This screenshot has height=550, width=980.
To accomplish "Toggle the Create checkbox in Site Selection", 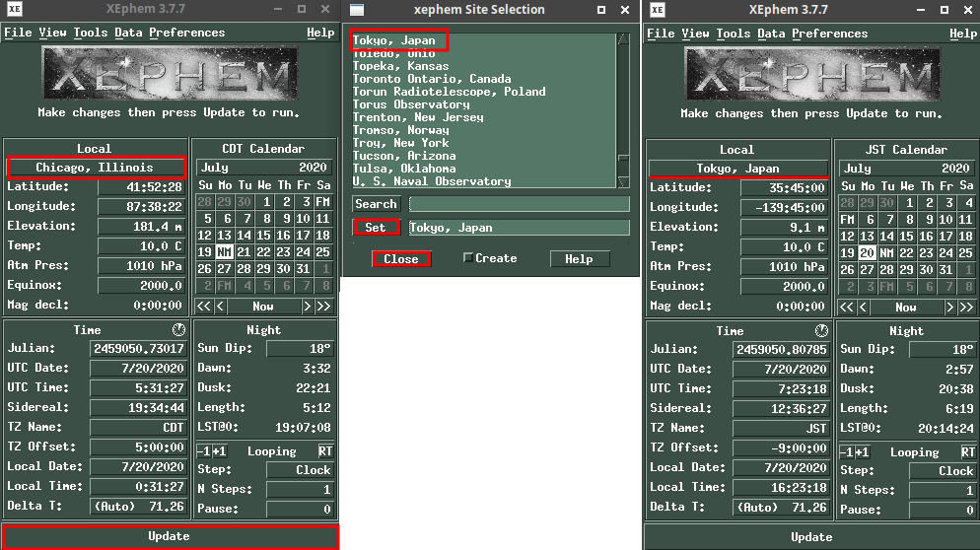I will point(467,257).
